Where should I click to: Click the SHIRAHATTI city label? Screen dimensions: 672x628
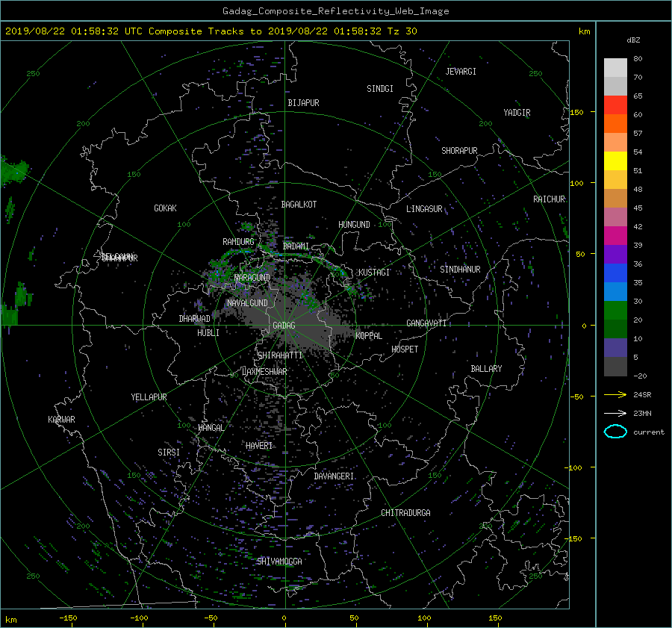[280, 355]
